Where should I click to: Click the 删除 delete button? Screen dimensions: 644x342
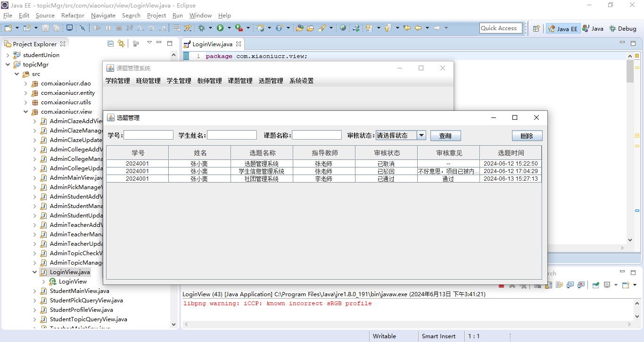click(x=527, y=136)
